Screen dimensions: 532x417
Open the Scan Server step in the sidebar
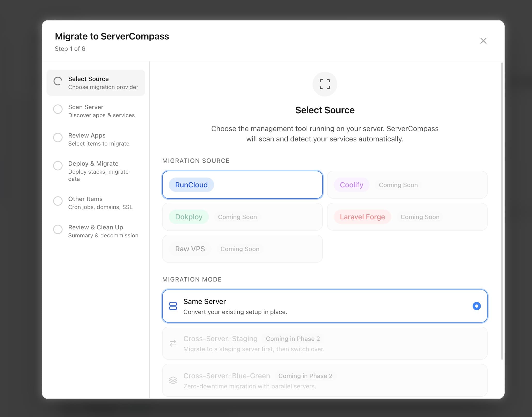96,110
